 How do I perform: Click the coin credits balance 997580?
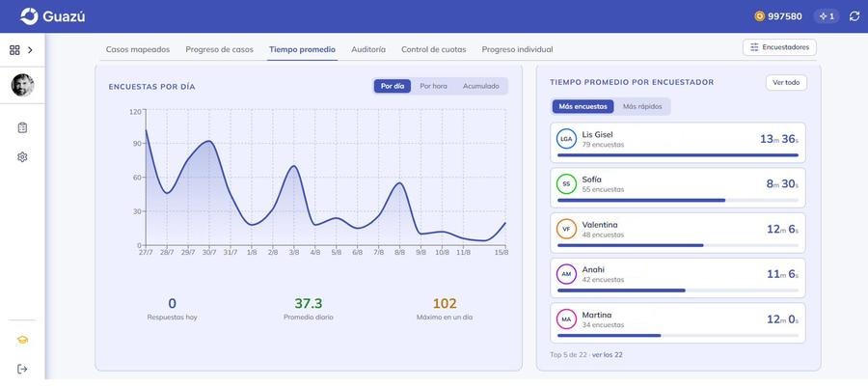coord(778,16)
